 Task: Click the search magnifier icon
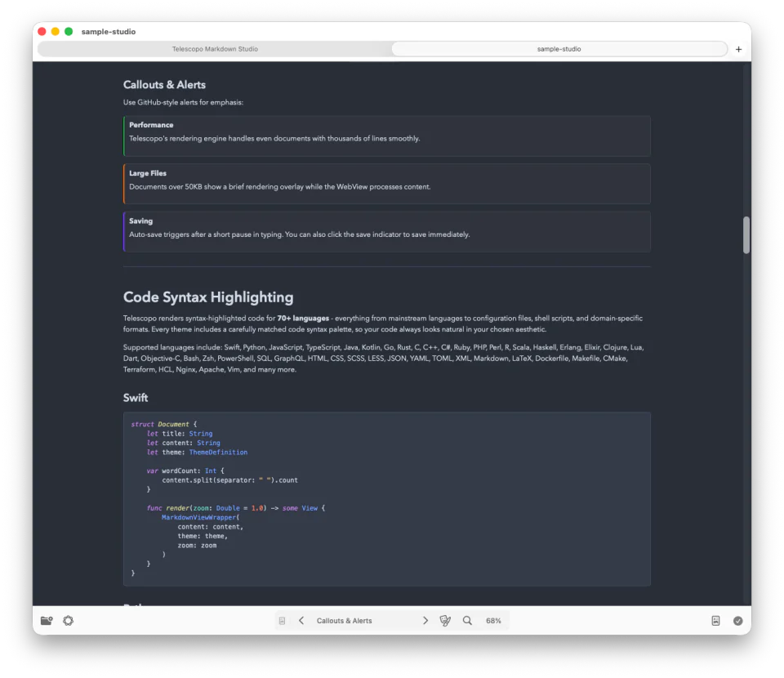pos(467,621)
